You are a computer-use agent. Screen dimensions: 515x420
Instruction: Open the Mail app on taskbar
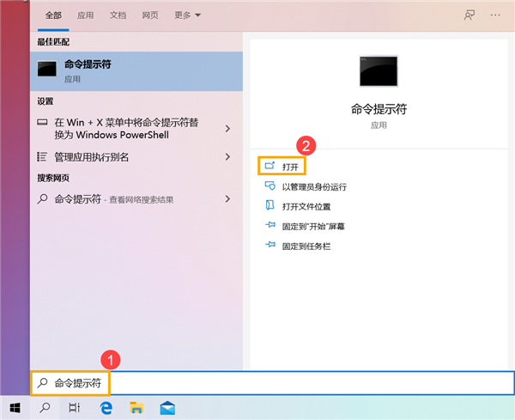pyautogui.click(x=167, y=407)
